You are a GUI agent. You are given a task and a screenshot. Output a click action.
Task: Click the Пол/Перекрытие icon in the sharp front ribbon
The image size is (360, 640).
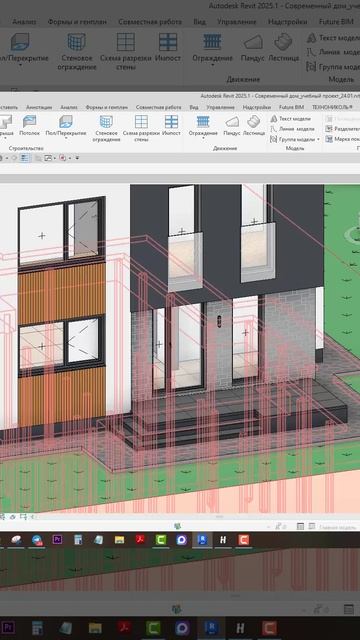point(66,121)
